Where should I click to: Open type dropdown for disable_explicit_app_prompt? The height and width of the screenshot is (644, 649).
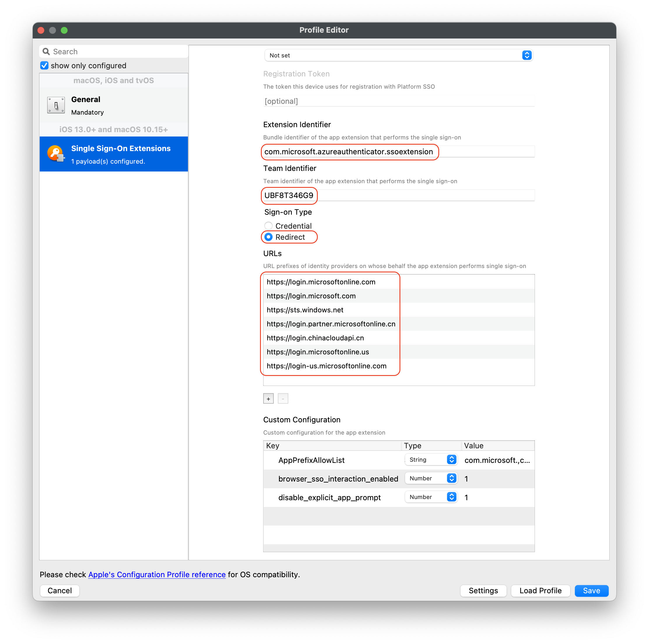tap(431, 497)
